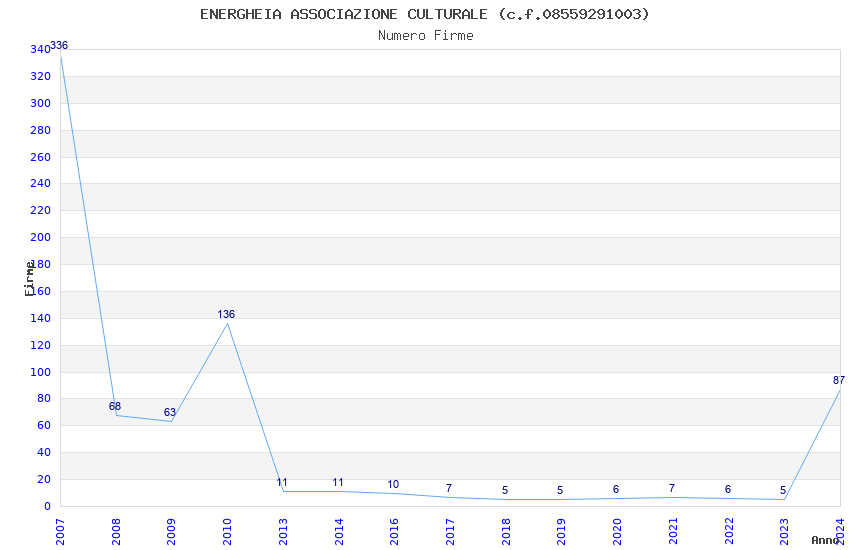Click the 6 data label above 2020
This screenshot has width=850, height=550.
pos(616,489)
